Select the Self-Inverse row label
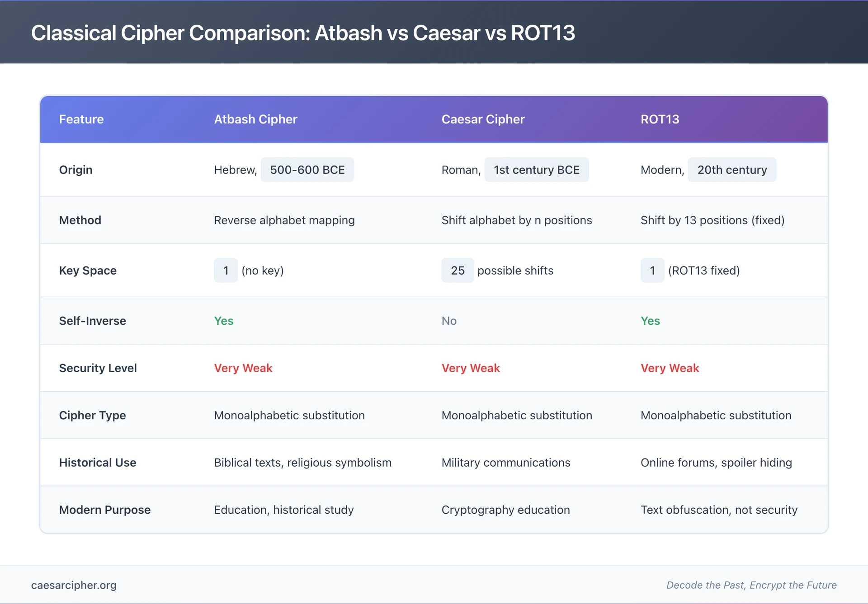 pos(92,321)
